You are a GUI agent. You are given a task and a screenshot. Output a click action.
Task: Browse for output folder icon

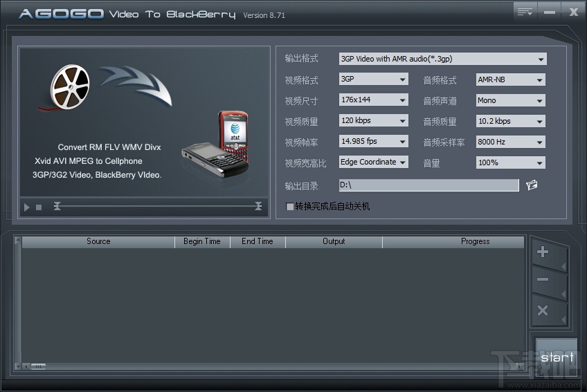532,185
